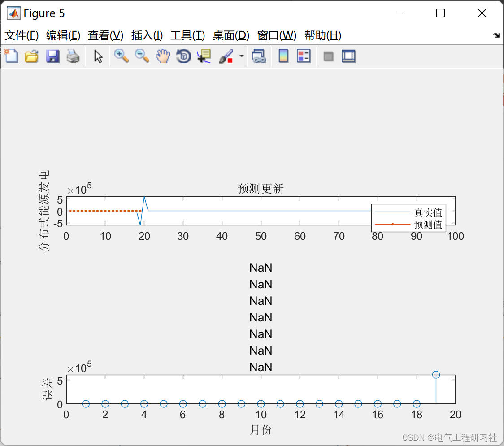Select the Edit Plot arrow tool
Screen dimensions: 504x446
tap(98, 56)
